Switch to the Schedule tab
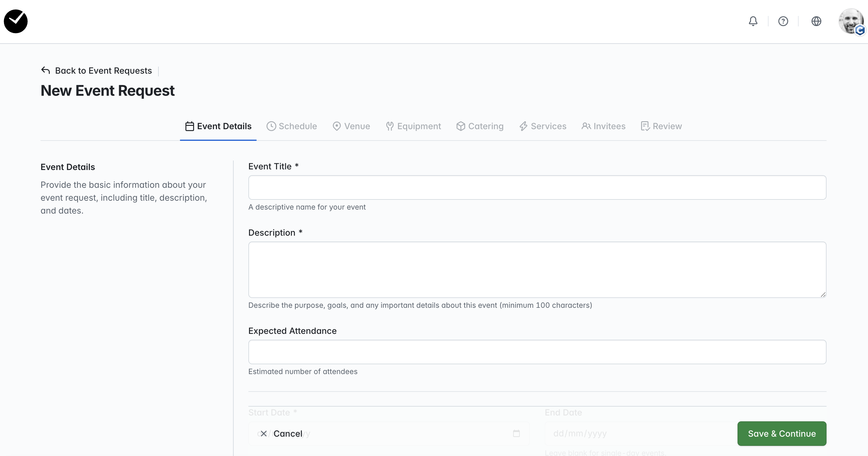This screenshot has width=868, height=456. pos(292,126)
